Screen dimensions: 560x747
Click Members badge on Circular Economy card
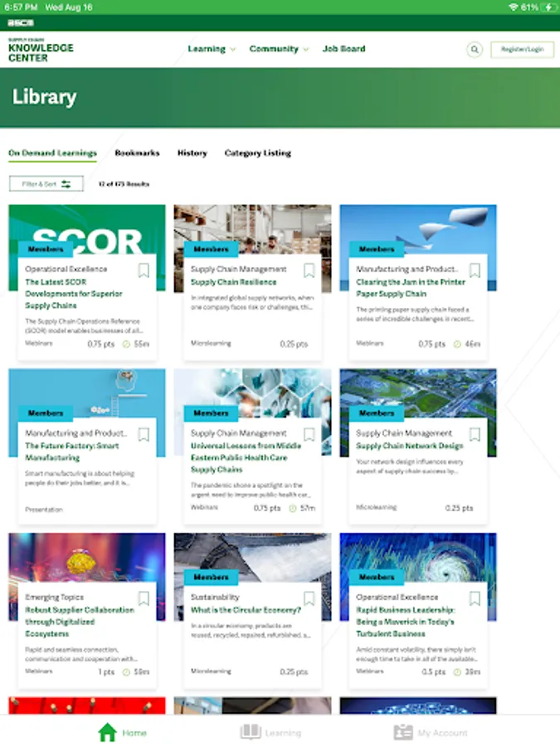(x=211, y=577)
